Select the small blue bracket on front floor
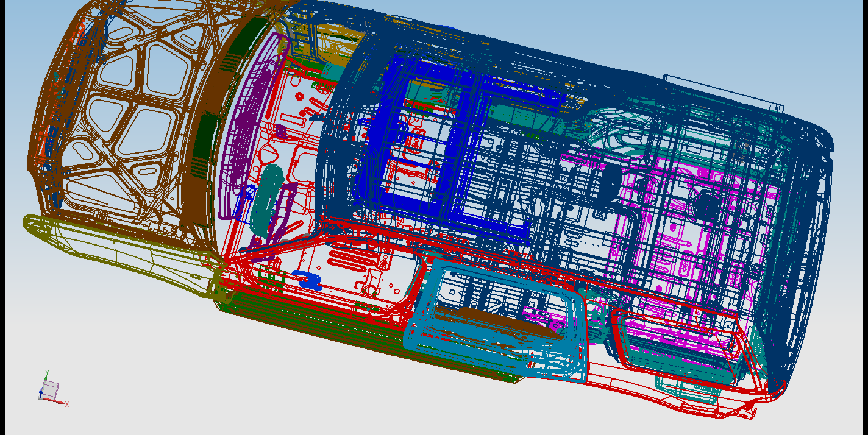 pyautogui.click(x=307, y=279)
